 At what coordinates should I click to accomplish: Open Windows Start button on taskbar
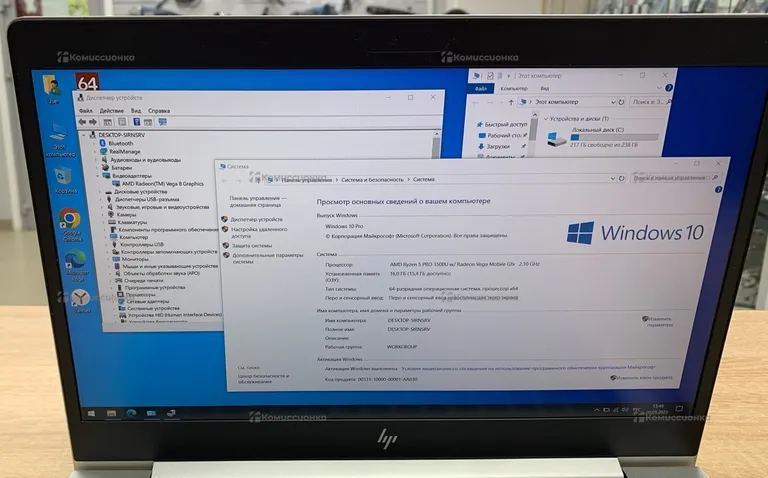[x=91, y=413]
